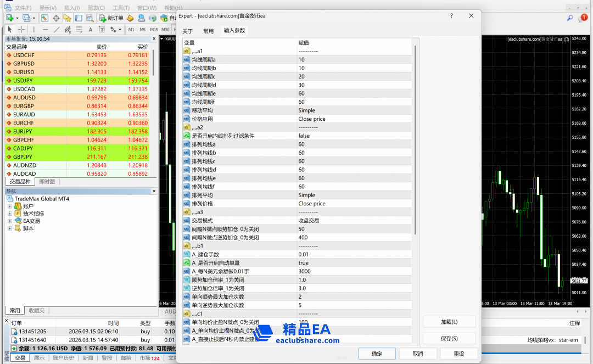
Task: Open the Navigator panel star-folder icon
Action: 67,18
